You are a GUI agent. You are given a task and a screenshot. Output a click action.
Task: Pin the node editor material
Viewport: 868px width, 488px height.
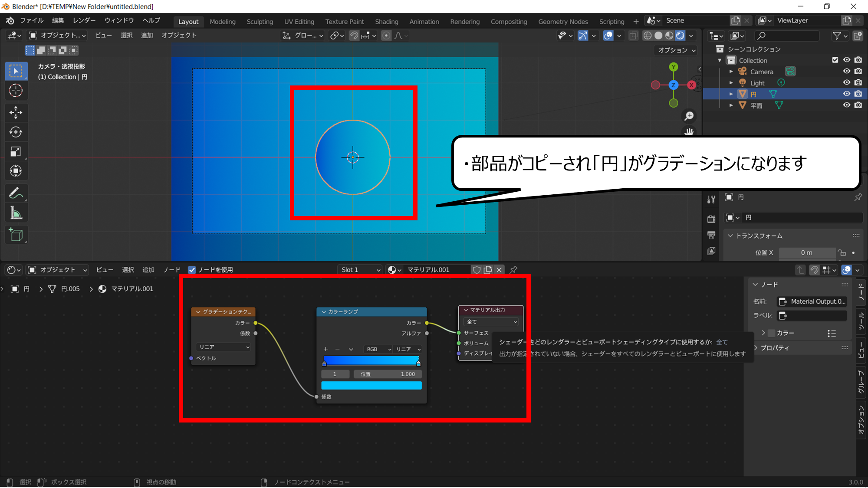pyautogui.click(x=513, y=270)
